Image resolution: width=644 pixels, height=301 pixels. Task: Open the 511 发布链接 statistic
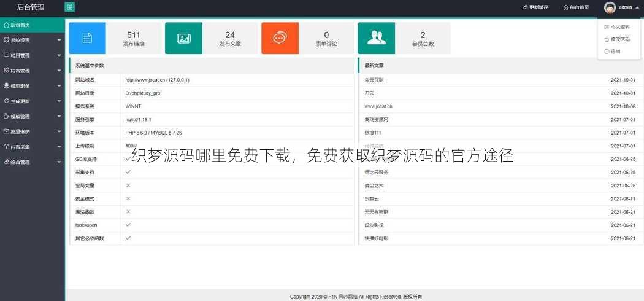click(134, 39)
